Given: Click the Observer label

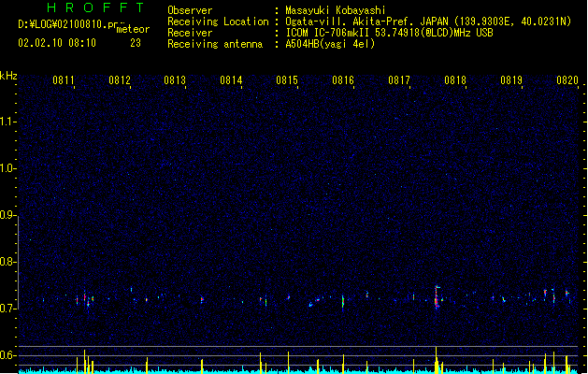Looking at the screenshot, I should (190, 10).
